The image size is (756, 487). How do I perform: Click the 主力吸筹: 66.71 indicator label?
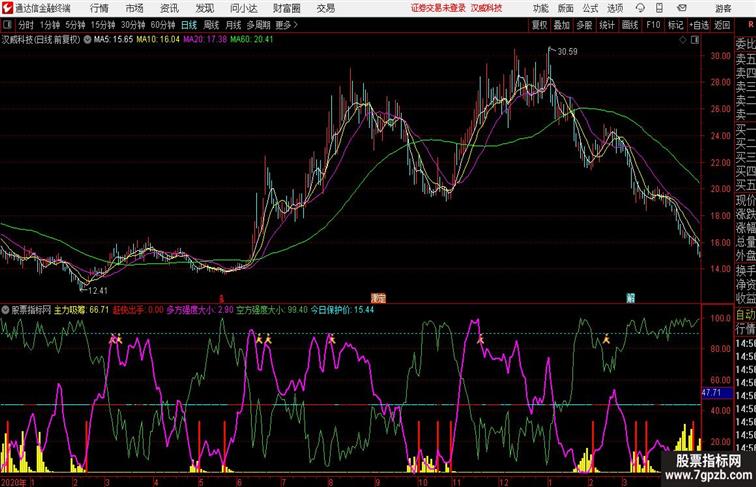coord(81,310)
